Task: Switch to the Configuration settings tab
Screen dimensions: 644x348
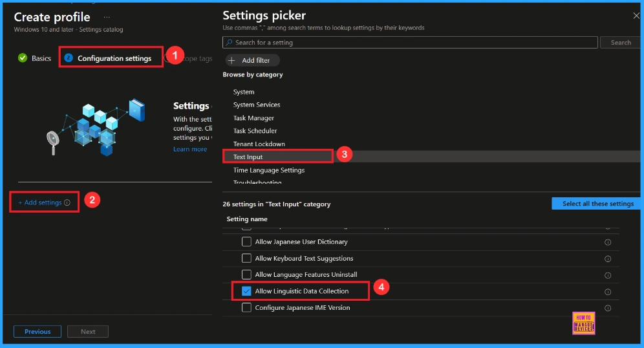Action: pyautogui.click(x=114, y=58)
